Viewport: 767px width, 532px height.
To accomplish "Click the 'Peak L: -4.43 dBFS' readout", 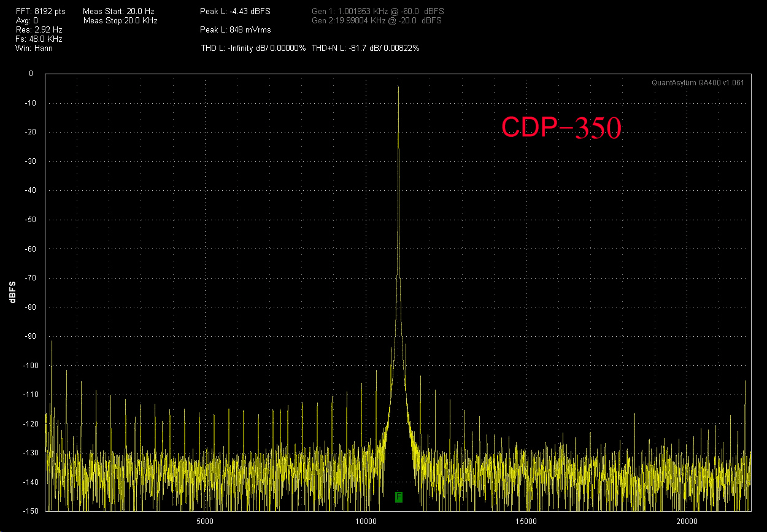I will pyautogui.click(x=235, y=11).
